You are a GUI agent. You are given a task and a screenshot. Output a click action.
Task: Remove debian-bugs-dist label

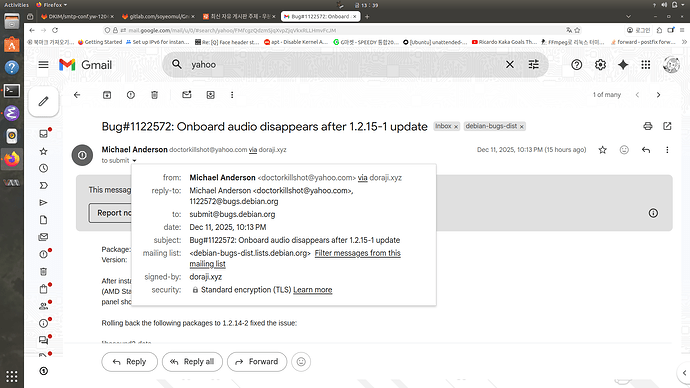pyautogui.click(x=521, y=127)
